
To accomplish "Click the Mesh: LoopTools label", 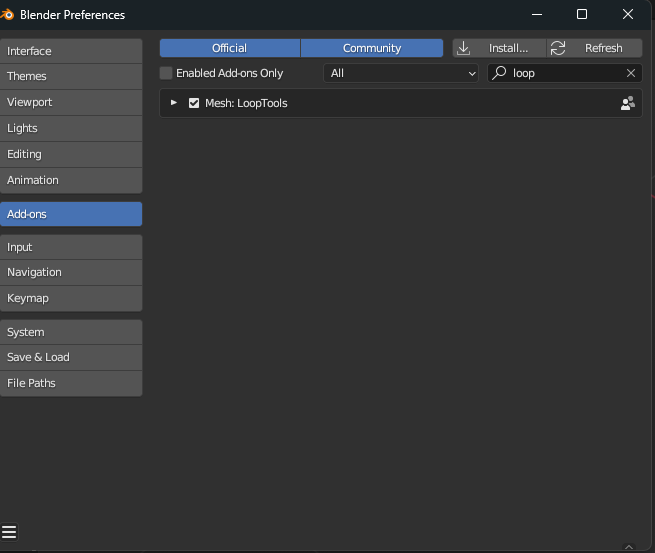I will point(246,103).
